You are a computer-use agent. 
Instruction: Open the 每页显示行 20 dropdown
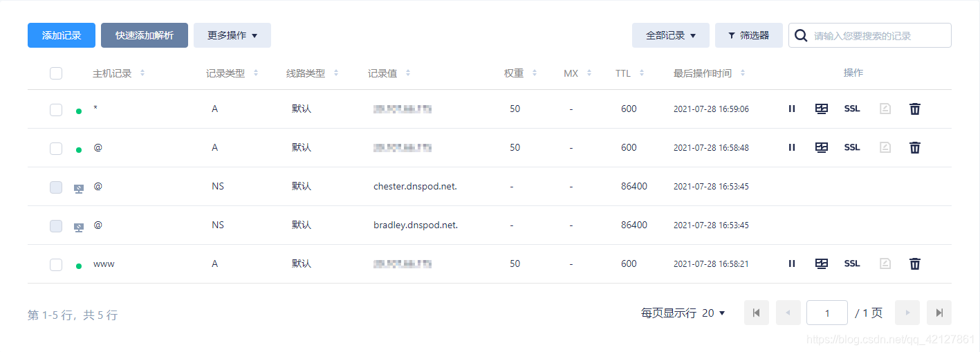pos(683,313)
